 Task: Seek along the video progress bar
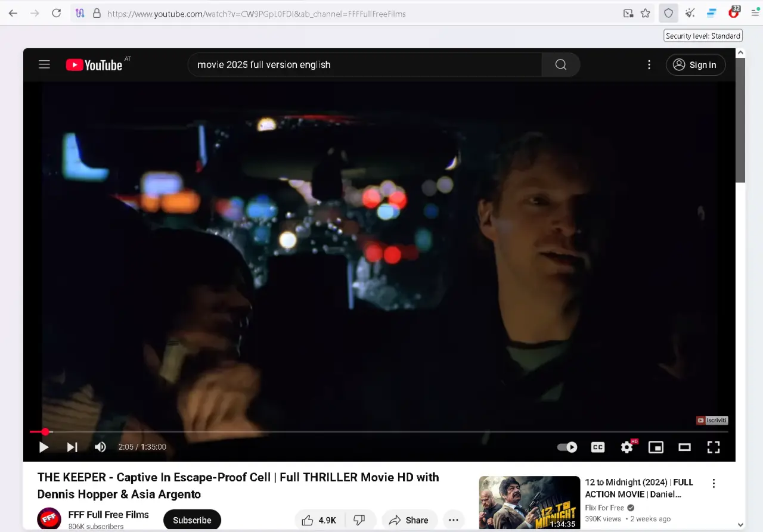tap(379, 431)
